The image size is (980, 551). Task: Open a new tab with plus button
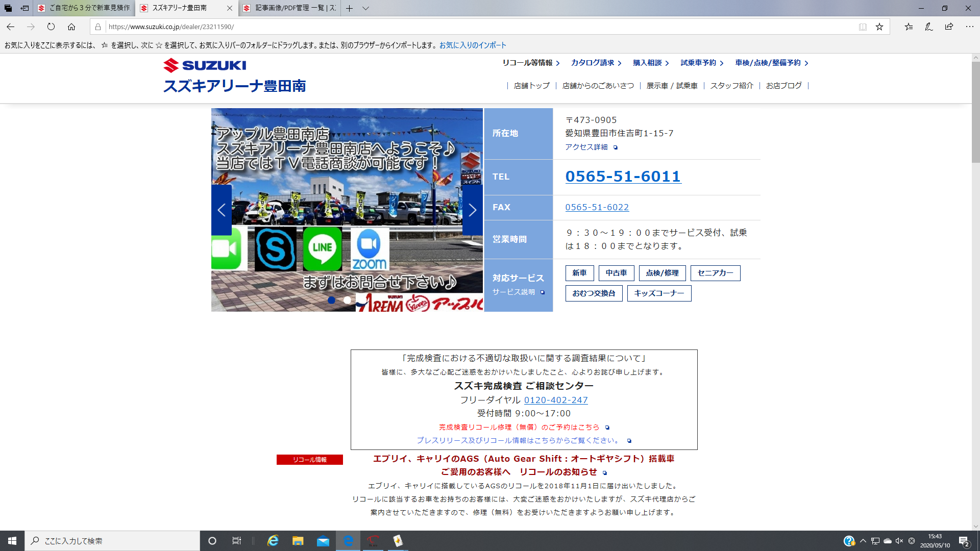click(349, 8)
